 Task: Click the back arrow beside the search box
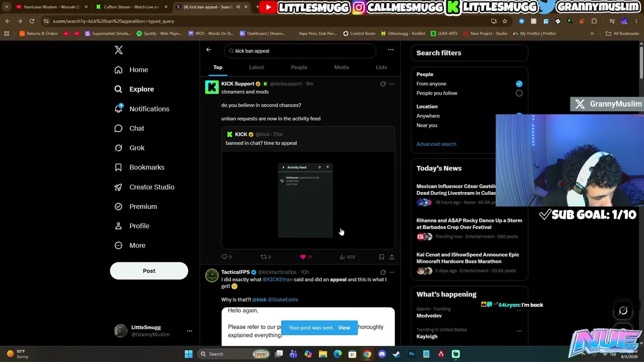click(x=209, y=50)
